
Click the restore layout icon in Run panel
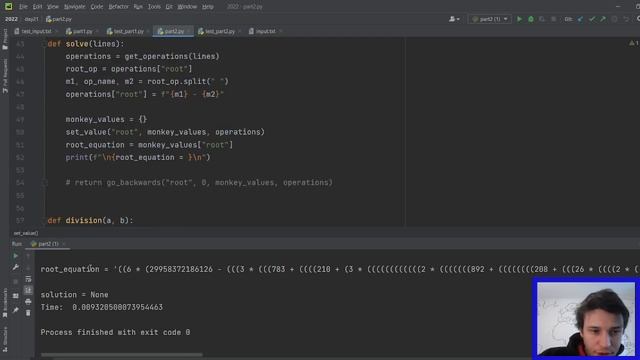click(x=16, y=296)
